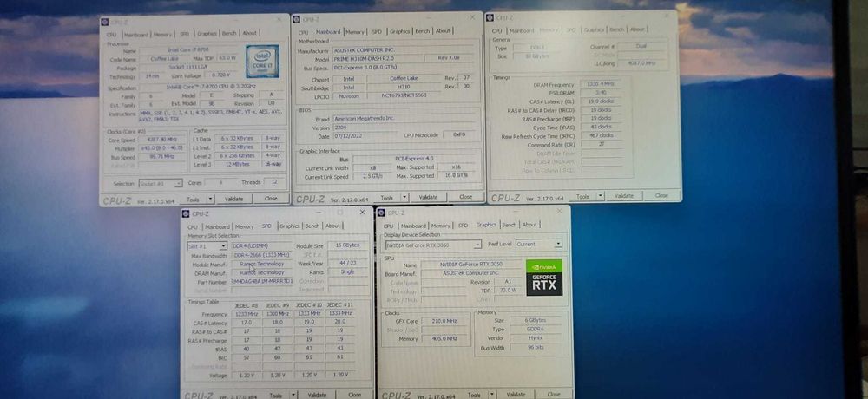This screenshot has height=399, width=868.
Task: Open SPD tab in CPU window
Action: point(184,34)
